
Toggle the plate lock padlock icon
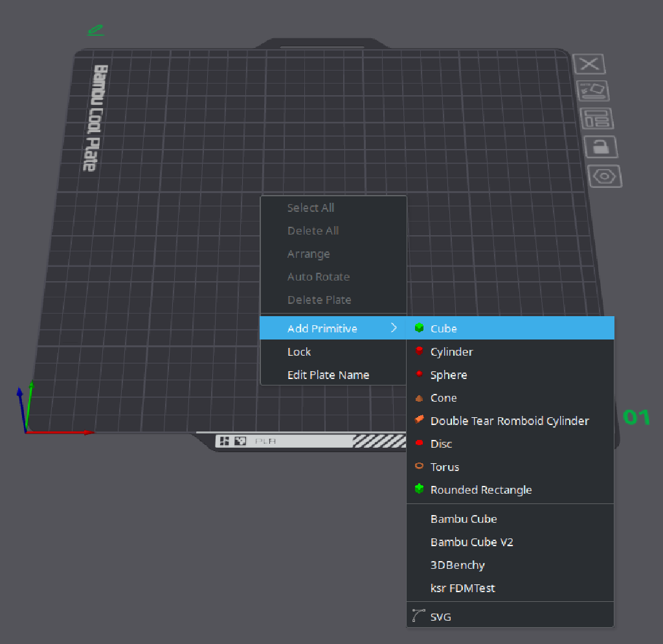click(600, 147)
